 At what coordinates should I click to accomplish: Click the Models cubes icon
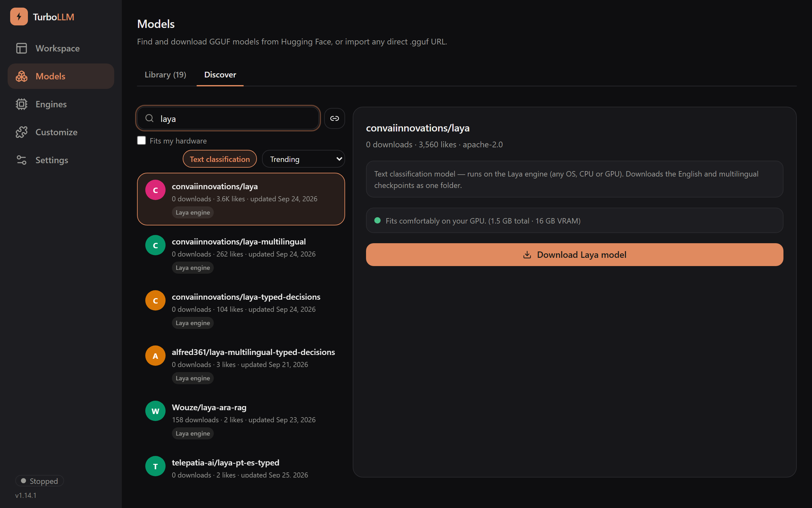point(22,76)
